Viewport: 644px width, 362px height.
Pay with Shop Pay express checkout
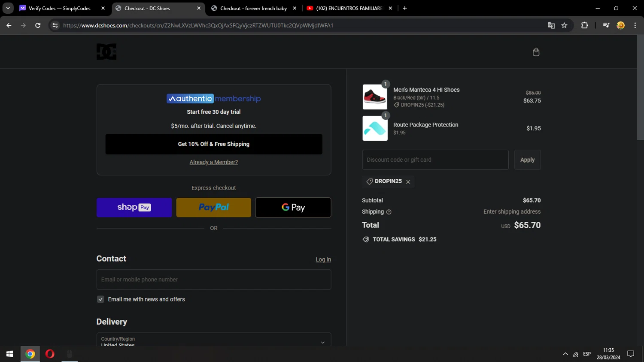coord(134,208)
